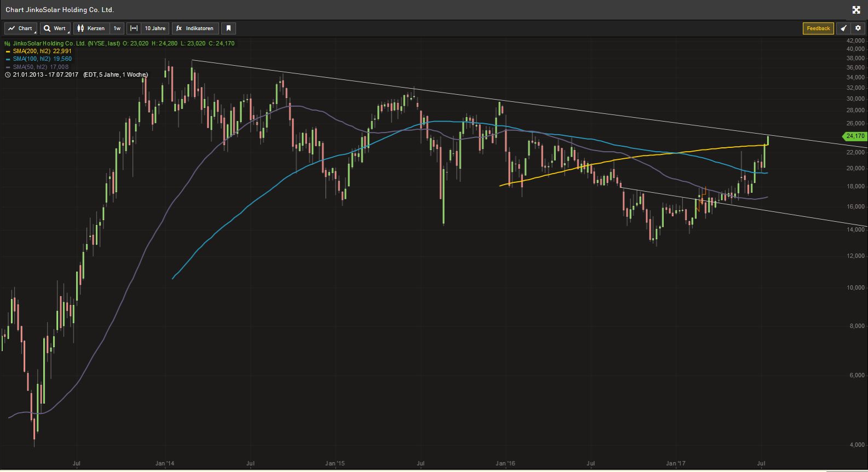Click the candlestick icon beside the JinkoSolar legend
The image size is (868, 472).
[x=8, y=43]
